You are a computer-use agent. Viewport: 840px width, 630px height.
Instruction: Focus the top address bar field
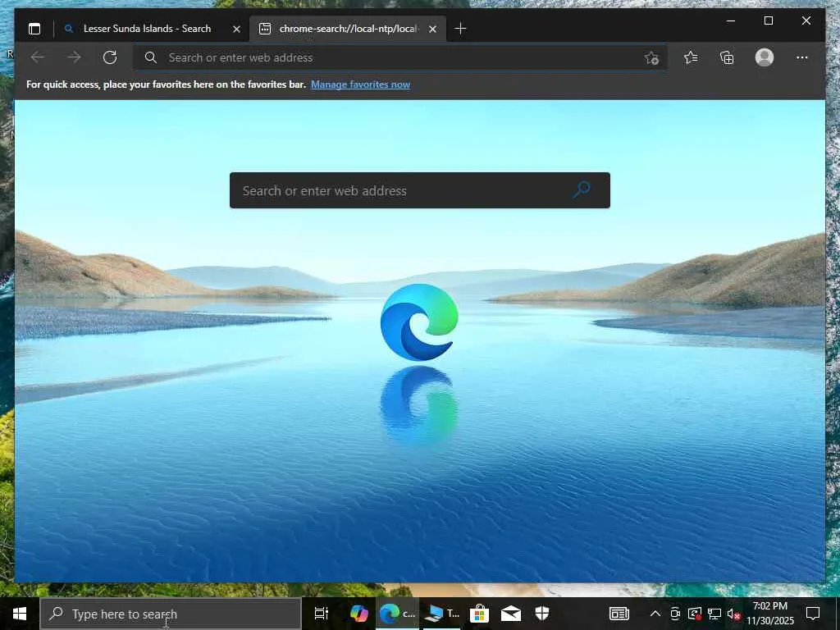point(400,57)
